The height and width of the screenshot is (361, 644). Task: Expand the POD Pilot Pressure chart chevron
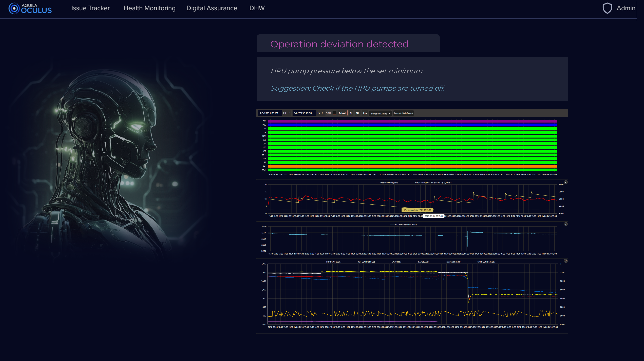[x=566, y=224]
